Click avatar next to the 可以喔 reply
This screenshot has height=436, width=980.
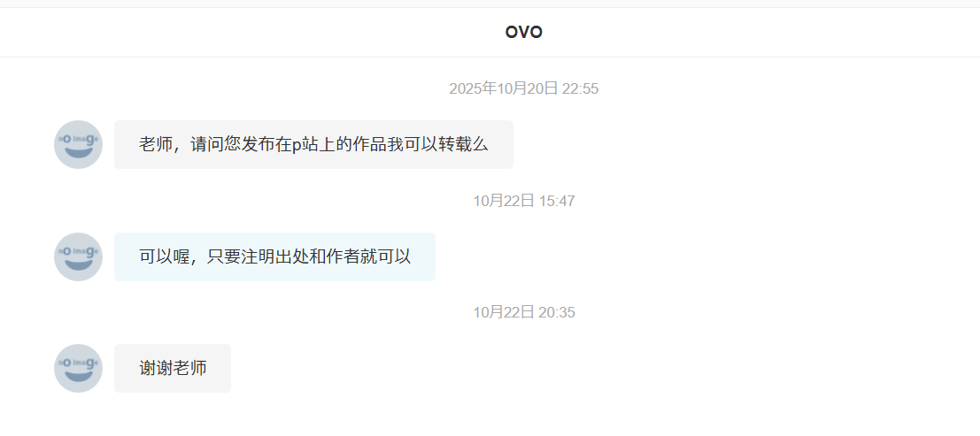[78, 256]
